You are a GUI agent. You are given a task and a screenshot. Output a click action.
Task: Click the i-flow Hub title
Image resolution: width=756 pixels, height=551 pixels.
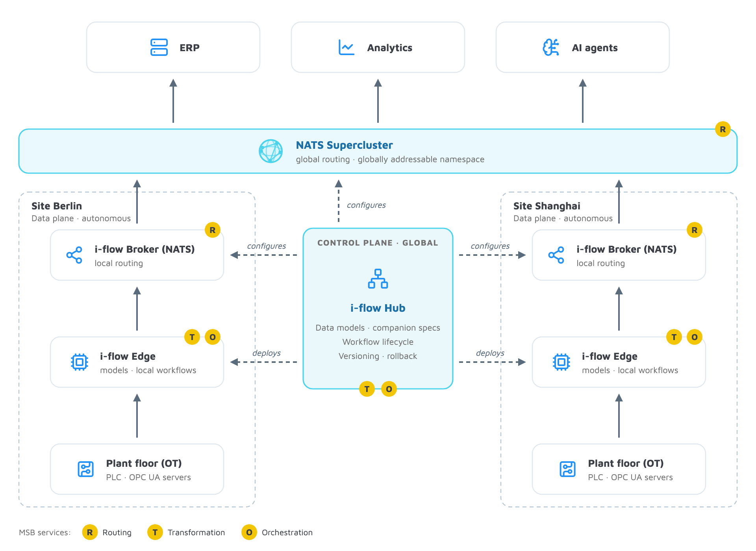378,308
